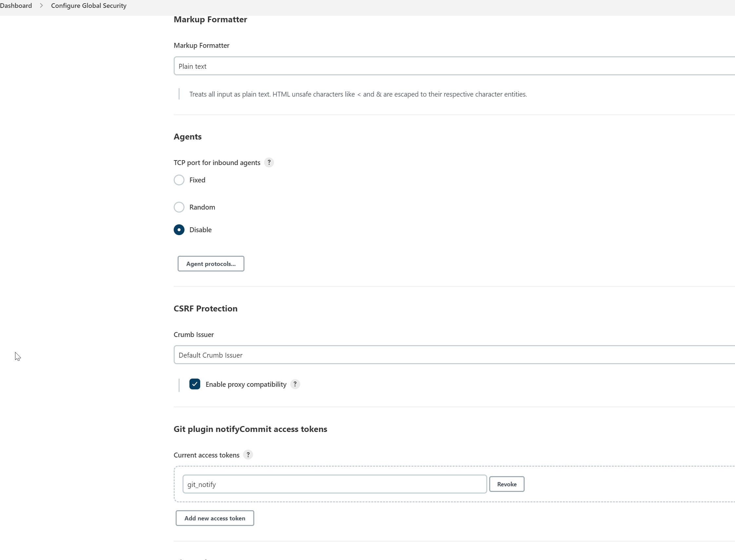Viewport: 735px width, 560px height.
Task: Open help for TCP port for inbound agents
Action: pos(269,162)
